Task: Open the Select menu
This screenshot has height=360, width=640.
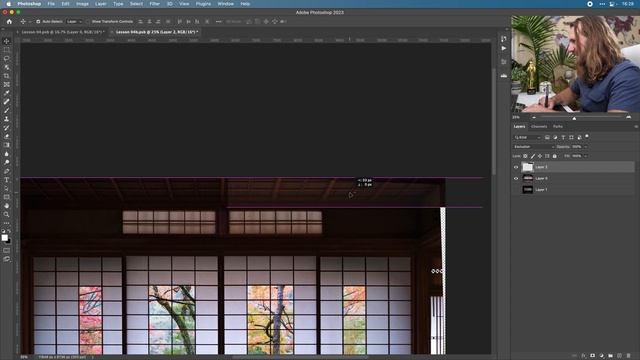Action: [136, 4]
